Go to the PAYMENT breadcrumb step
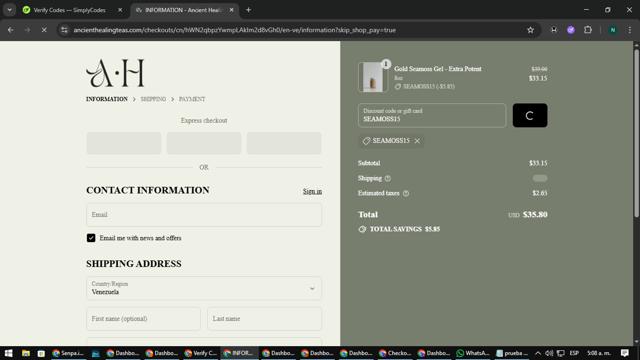Screen dimensions: 640x360 coord(192,99)
